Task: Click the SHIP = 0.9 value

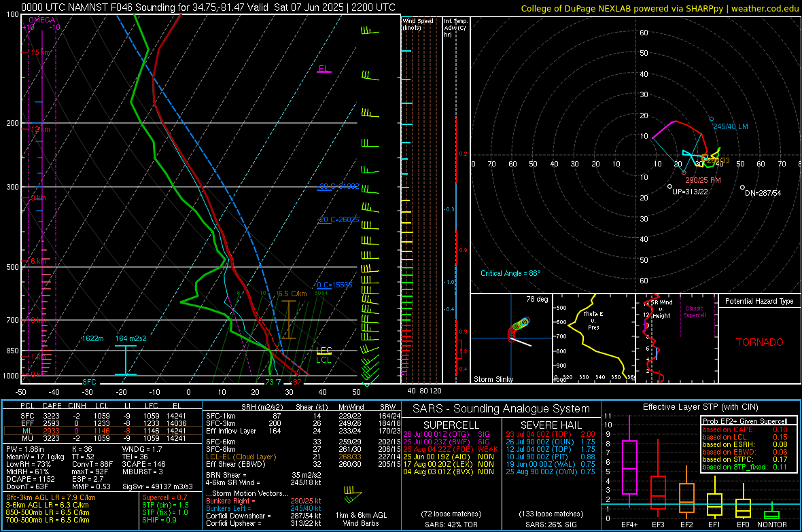Action: [x=159, y=520]
